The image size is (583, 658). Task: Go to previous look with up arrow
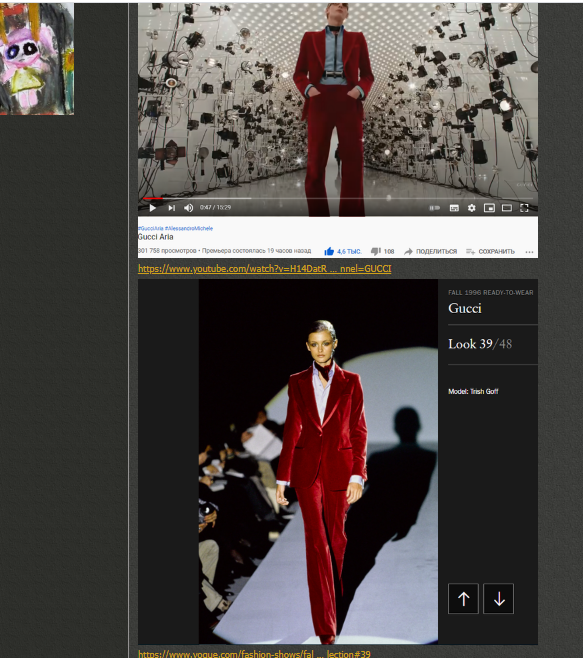coord(463,598)
